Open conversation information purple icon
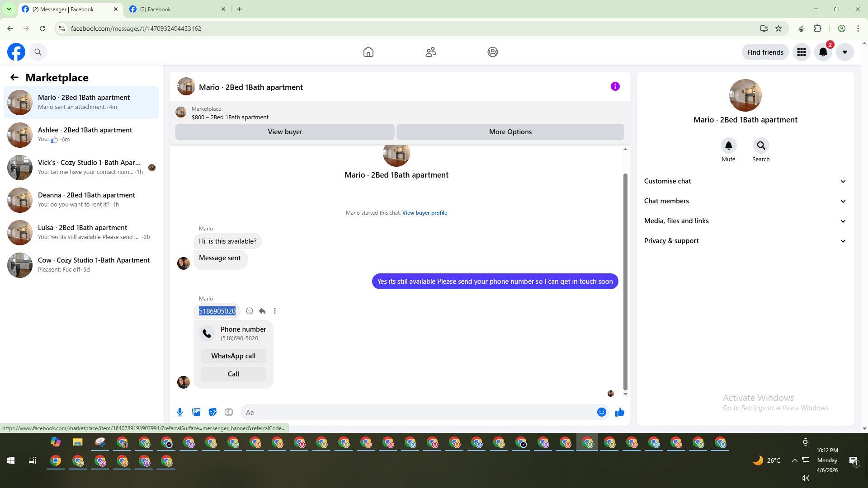The image size is (868, 488). click(615, 86)
